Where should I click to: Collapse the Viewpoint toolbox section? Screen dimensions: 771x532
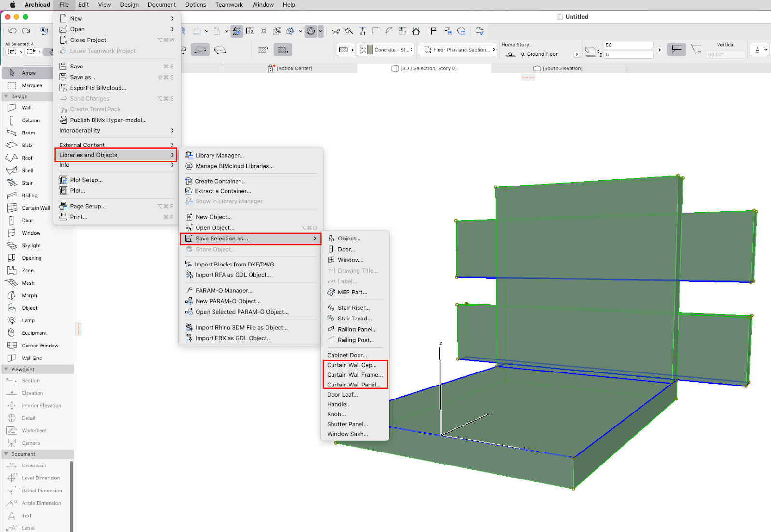[x=6, y=370]
